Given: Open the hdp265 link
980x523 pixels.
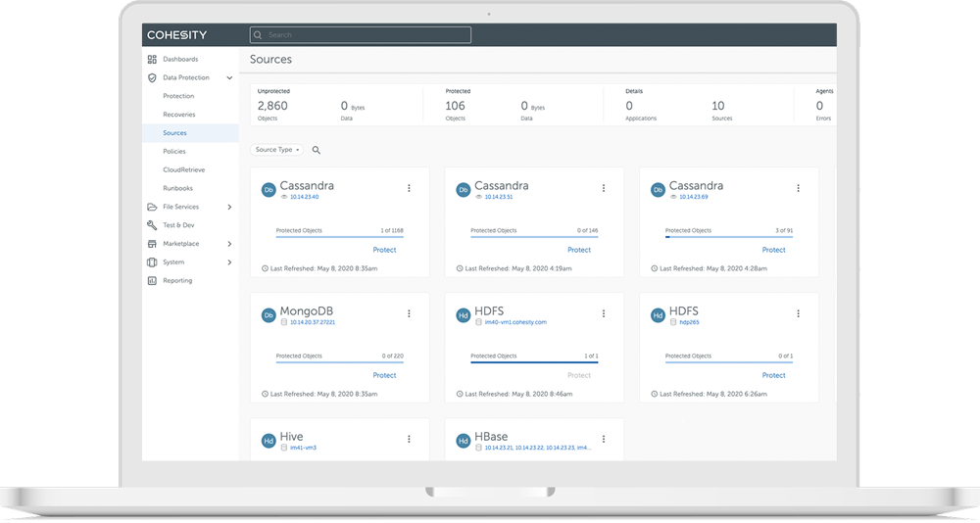Looking at the screenshot, I should coord(689,322).
